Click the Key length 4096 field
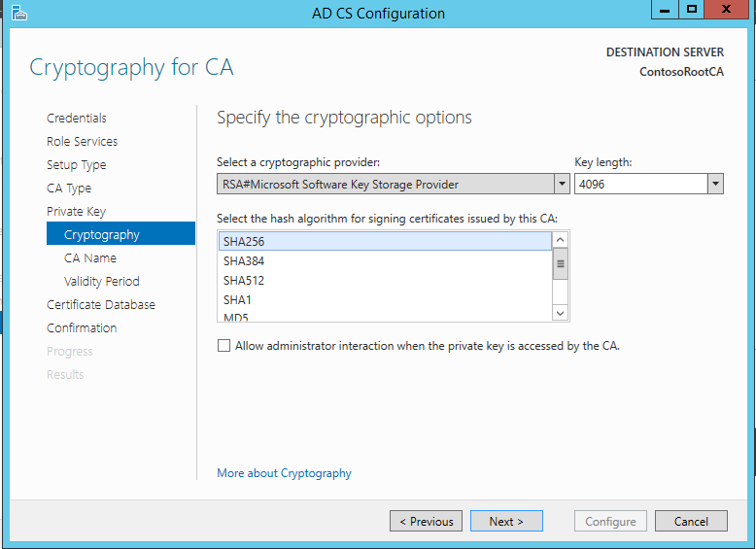Viewport: 756px width, 549px height. tap(641, 184)
